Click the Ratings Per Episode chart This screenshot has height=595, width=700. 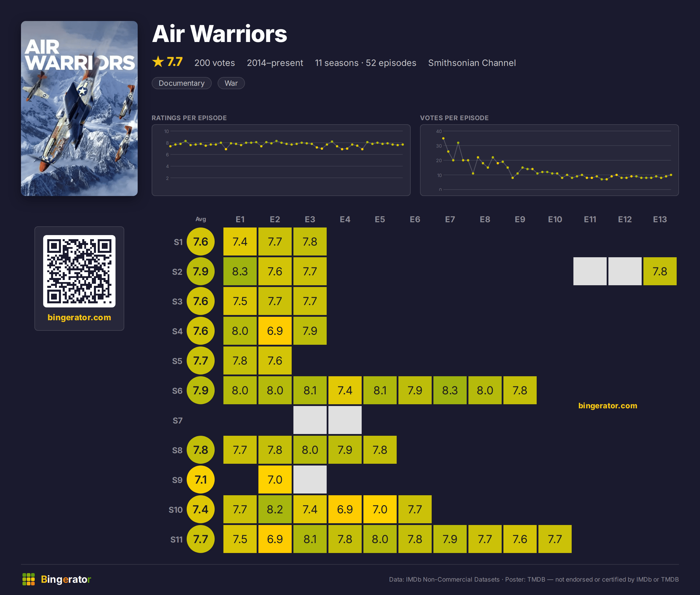[281, 160]
